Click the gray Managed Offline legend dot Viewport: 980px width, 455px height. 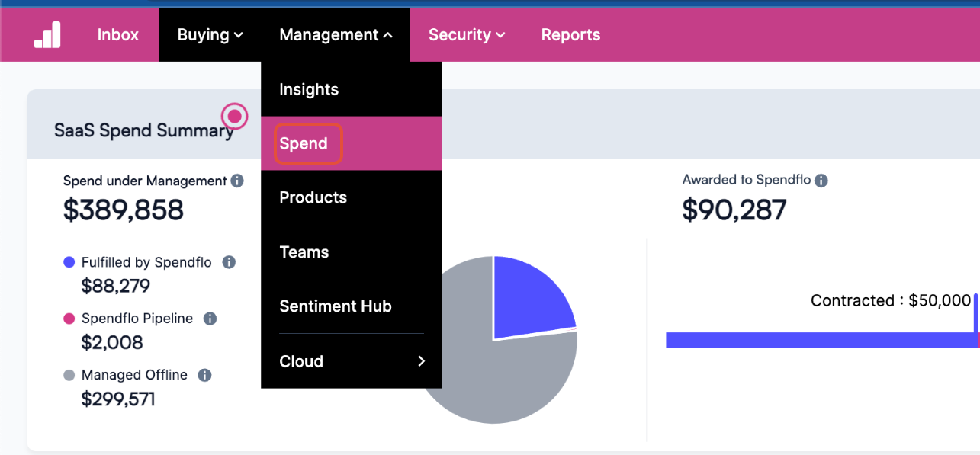point(69,375)
